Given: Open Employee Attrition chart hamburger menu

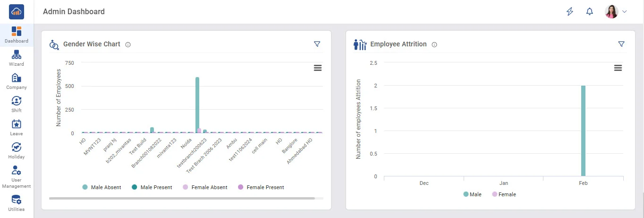Looking at the screenshot, I should point(618,68).
